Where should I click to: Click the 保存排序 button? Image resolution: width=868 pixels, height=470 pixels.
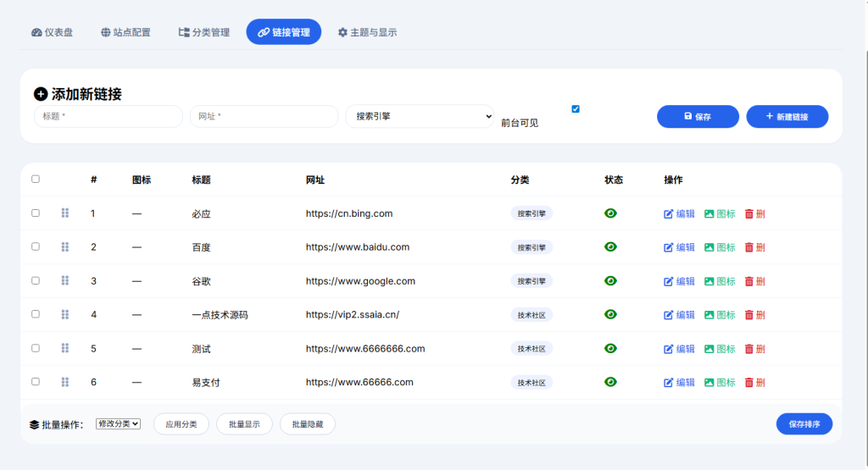804,424
